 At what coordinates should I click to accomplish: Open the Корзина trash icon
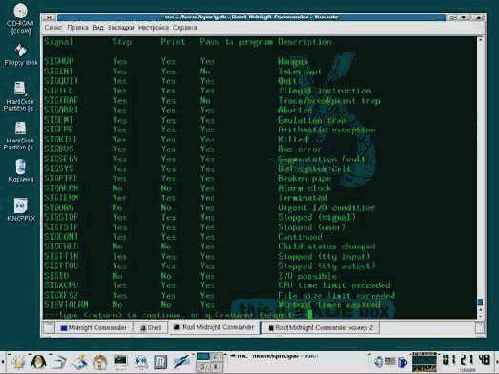[x=20, y=171]
